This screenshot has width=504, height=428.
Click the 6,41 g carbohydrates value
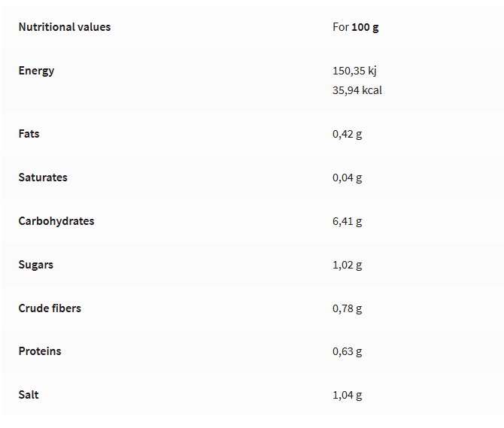(x=348, y=221)
